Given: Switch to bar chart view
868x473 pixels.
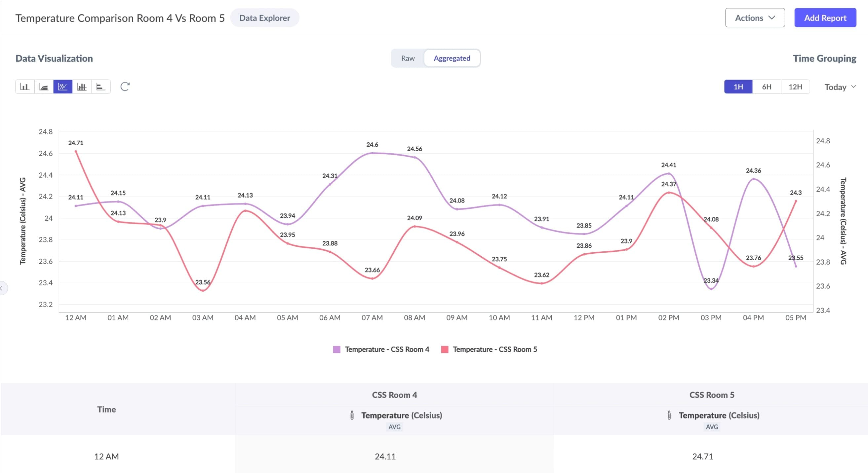Looking at the screenshot, I should (x=24, y=87).
